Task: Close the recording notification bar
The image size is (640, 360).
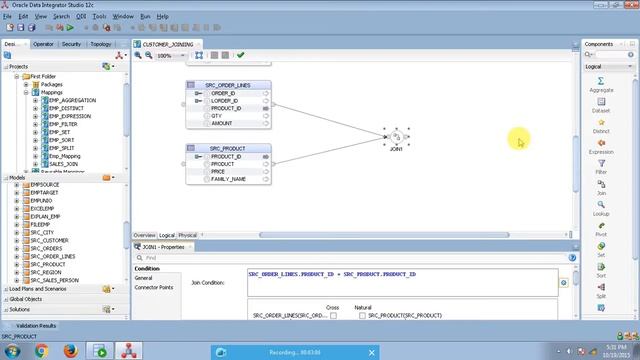Action: click(371, 352)
